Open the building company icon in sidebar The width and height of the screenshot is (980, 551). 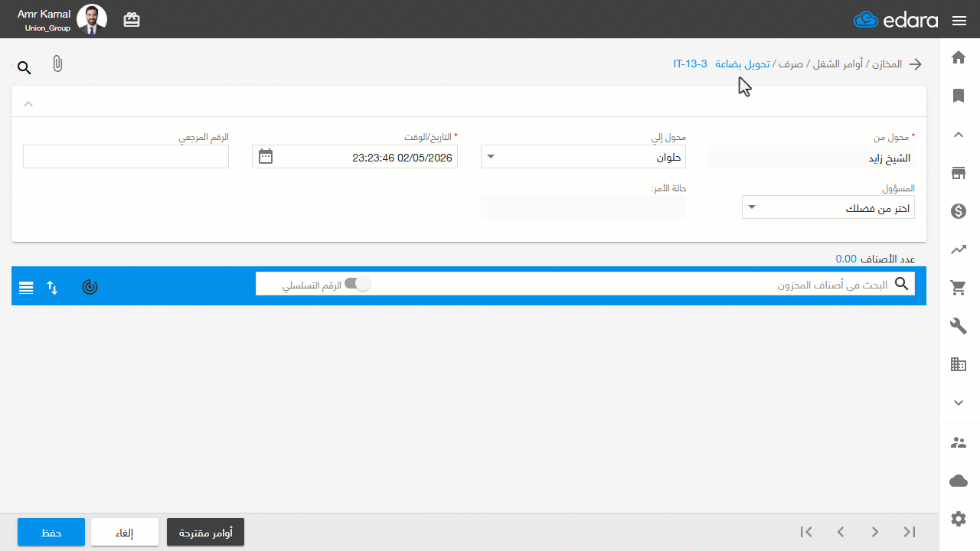pyautogui.click(x=959, y=364)
